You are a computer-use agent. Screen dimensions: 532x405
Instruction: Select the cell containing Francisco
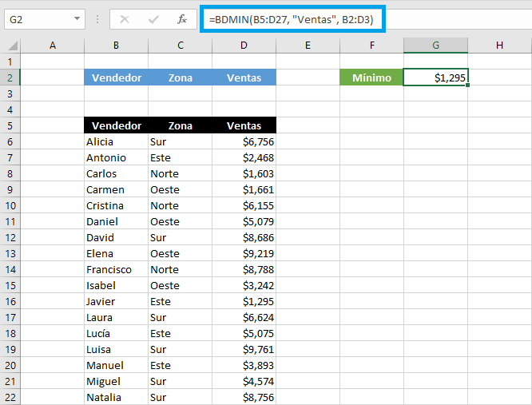coord(116,269)
